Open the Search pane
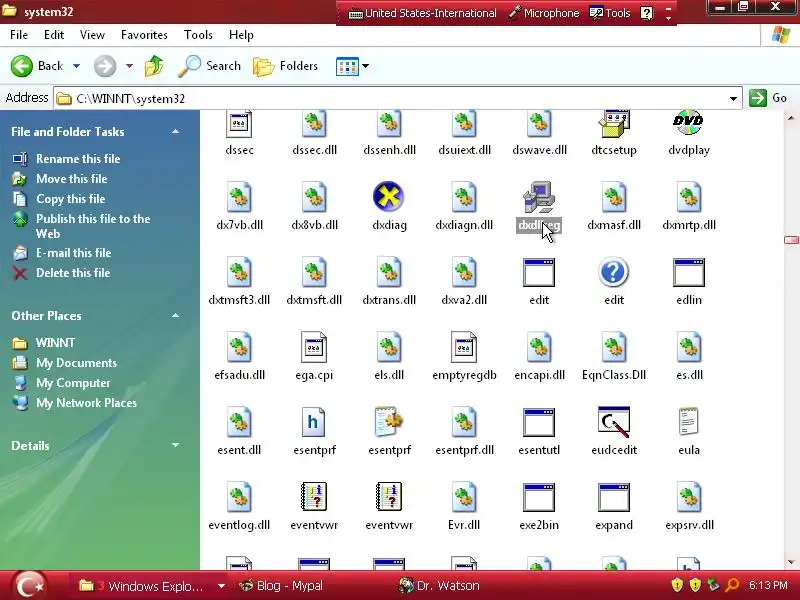 (210, 66)
